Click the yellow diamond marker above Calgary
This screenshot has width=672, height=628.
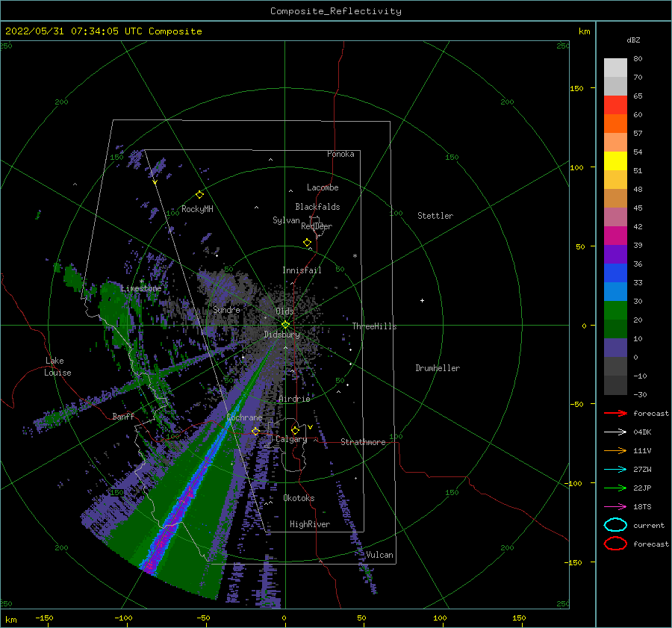coord(295,430)
